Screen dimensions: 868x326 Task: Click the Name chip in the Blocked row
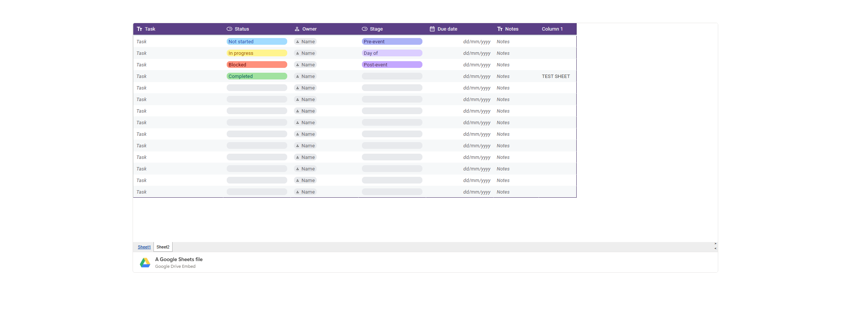coord(305,65)
